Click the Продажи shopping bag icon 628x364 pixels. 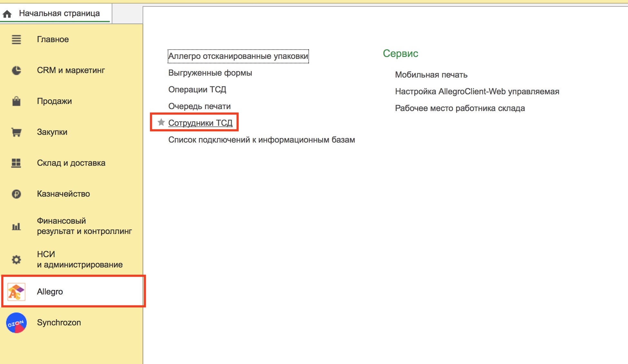pyautogui.click(x=16, y=101)
